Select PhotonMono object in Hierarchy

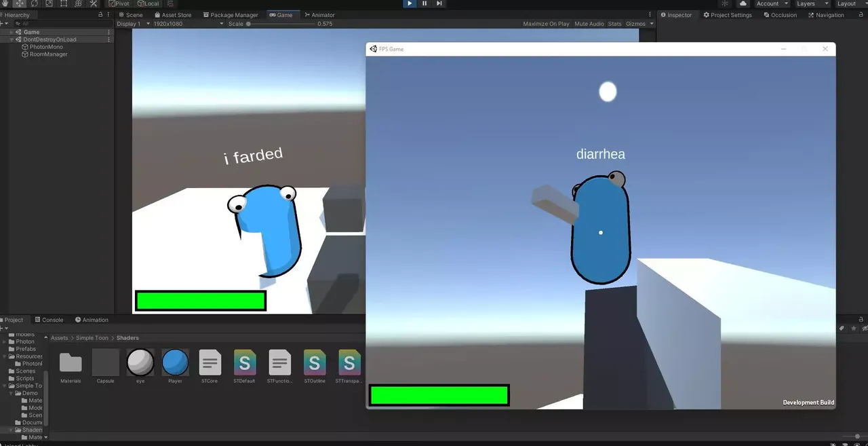click(45, 47)
